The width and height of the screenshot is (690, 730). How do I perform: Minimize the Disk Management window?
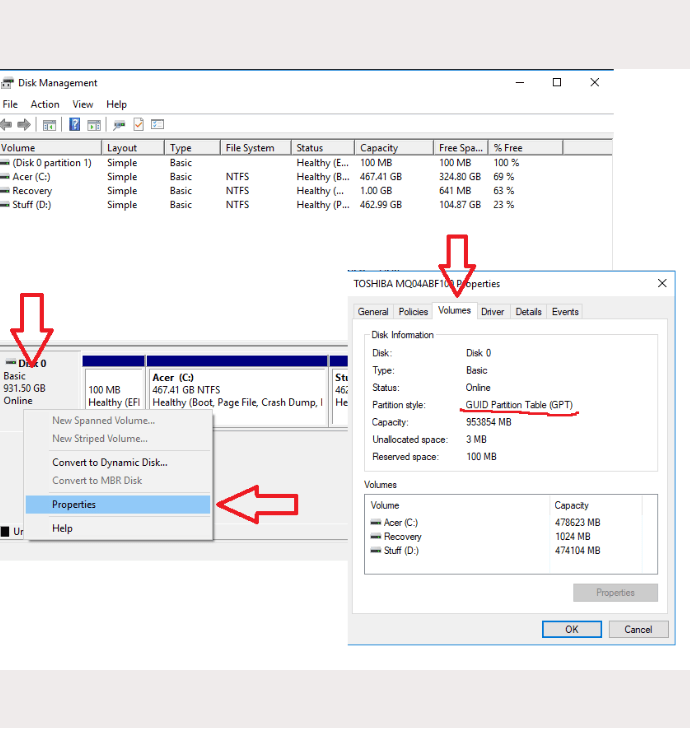520,82
